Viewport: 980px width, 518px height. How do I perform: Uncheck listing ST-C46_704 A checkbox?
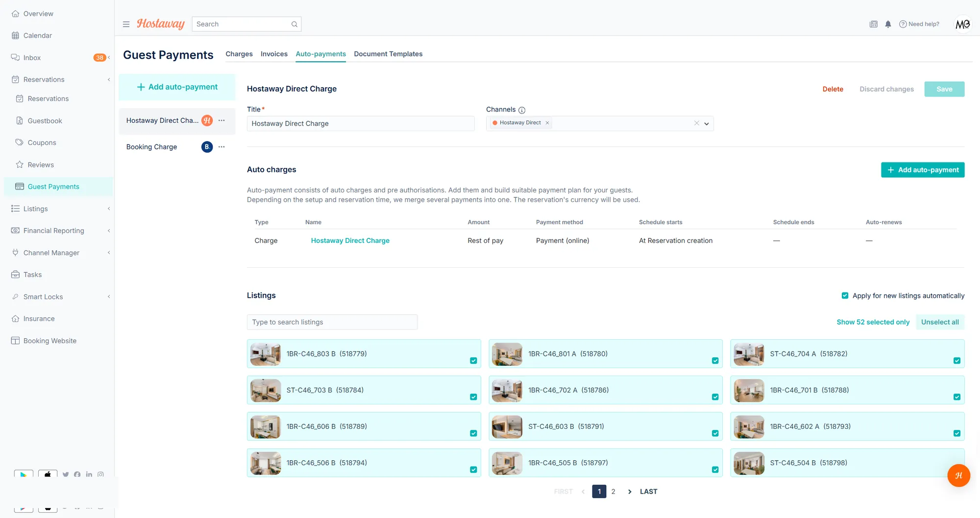pos(957,361)
